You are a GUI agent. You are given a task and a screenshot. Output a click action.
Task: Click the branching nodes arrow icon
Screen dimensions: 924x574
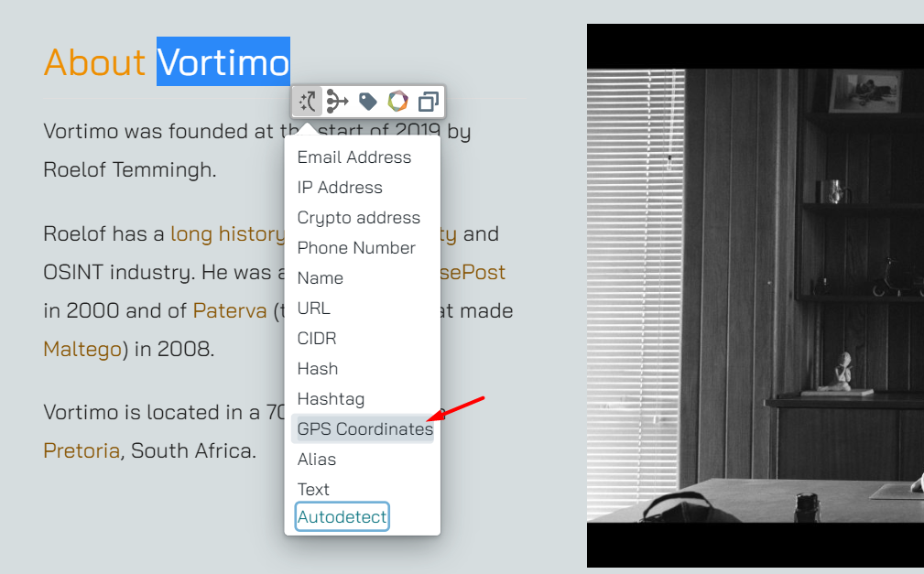[337, 102]
